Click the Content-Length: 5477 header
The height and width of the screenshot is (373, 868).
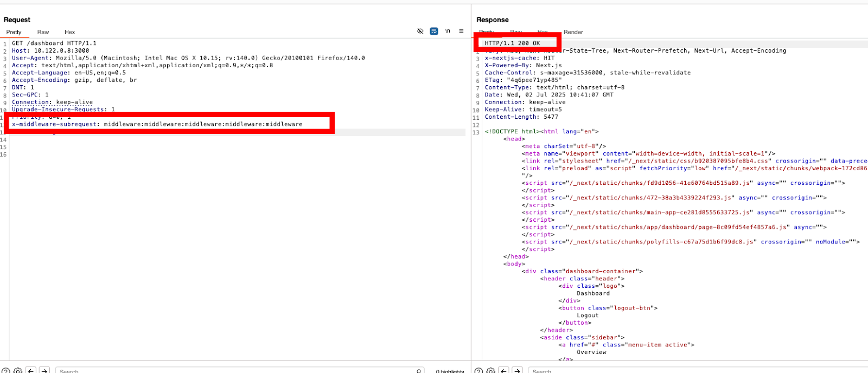coord(521,117)
